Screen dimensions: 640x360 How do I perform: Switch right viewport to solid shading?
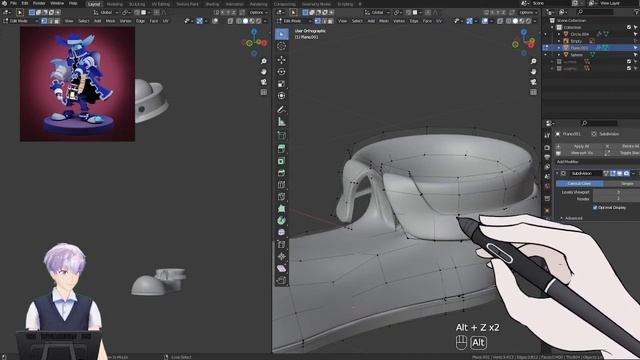[x=515, y=21]
